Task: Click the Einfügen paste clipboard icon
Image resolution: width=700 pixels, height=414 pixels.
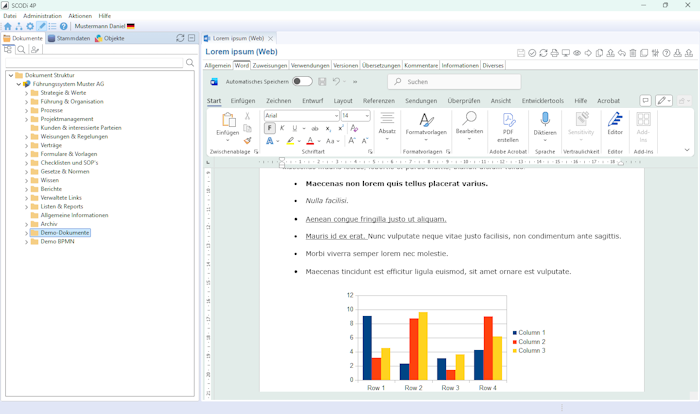Action: click(228, 121)
